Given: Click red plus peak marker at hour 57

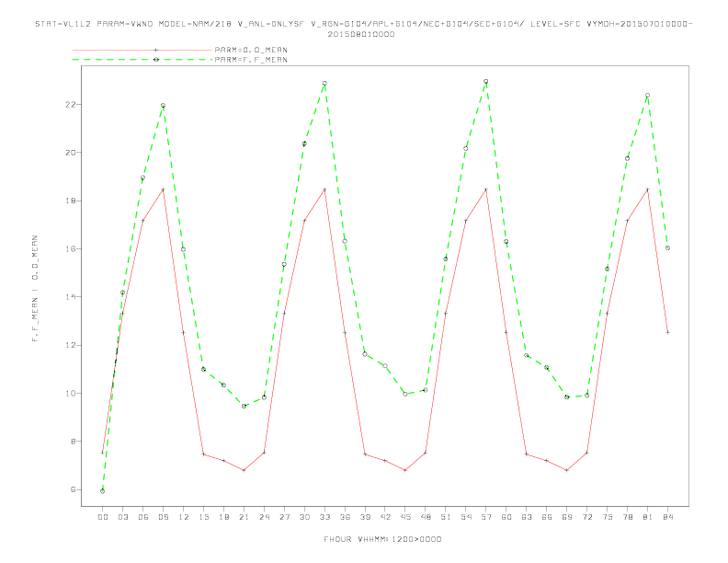Looking at the screenshot, I should pyautogui.click(x=486, y=190).
